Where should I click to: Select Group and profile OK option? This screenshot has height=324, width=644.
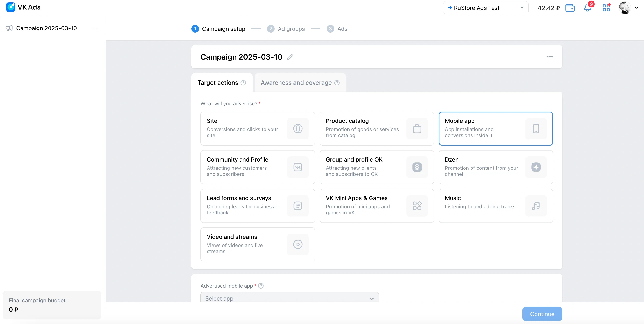(x=377, y=167)
